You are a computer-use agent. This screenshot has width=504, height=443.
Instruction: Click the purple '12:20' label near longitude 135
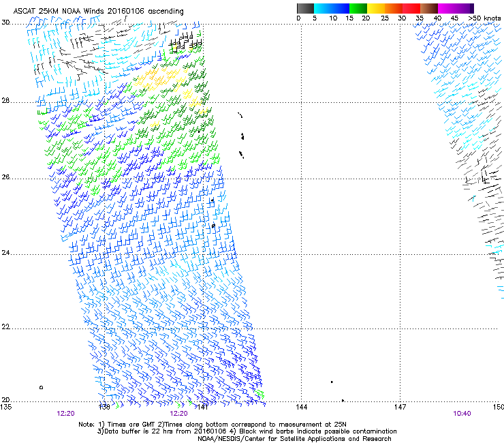(x=65, y=414)
